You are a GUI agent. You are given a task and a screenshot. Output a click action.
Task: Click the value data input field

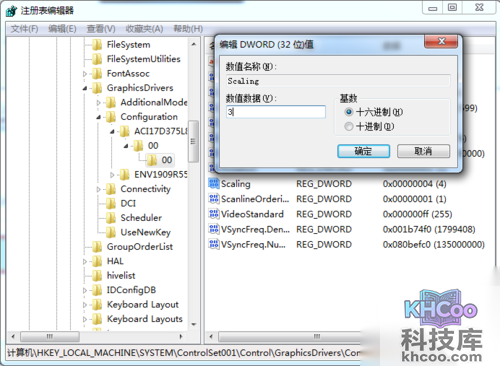tap(276, 112)
